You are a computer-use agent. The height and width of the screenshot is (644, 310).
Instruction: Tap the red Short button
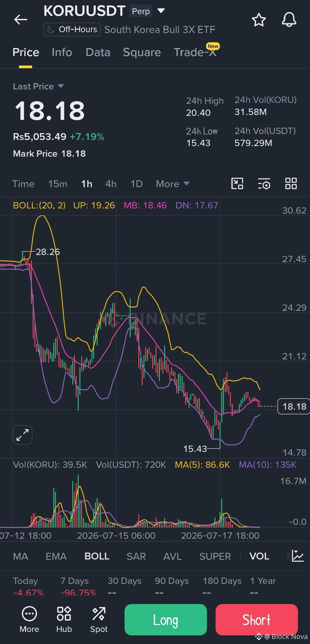(x=257, y=620)
